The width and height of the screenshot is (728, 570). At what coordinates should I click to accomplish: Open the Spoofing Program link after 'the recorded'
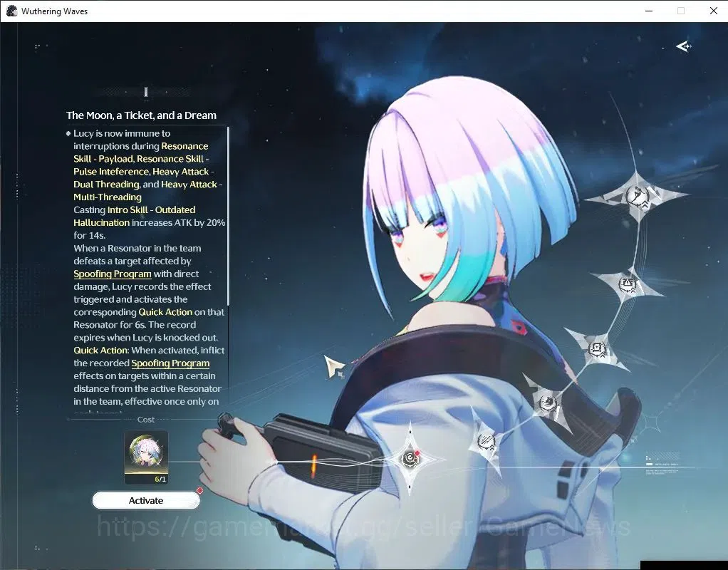(x=170, y=363)
